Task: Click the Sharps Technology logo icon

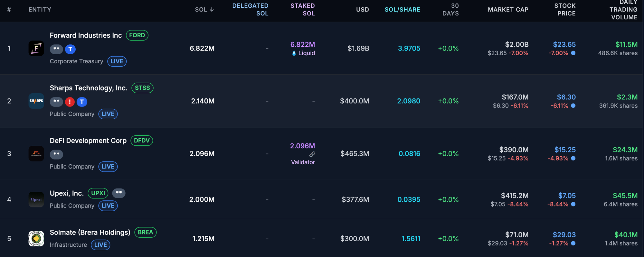Action: coord(36,101)
